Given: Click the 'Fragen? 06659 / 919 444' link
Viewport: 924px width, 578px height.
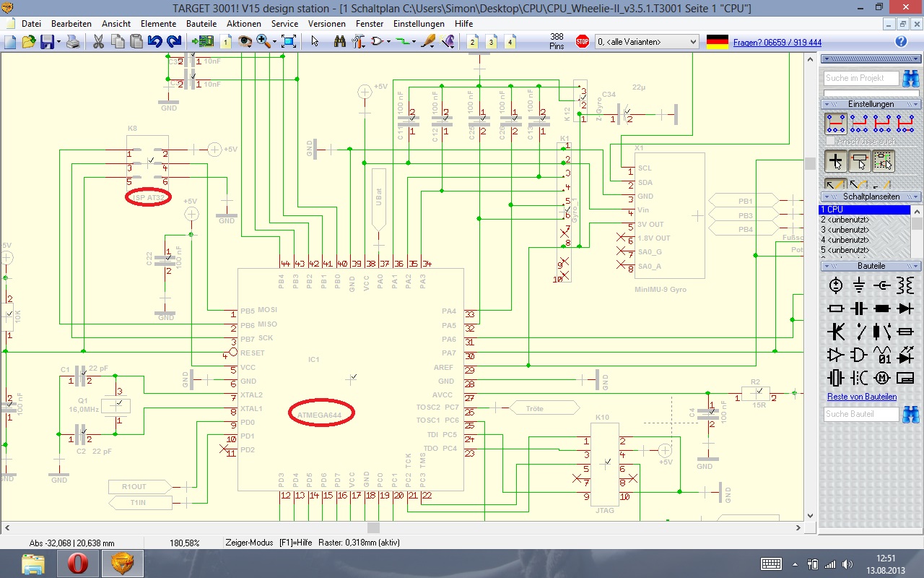Looking at the screenshot, I should (777, 43).
